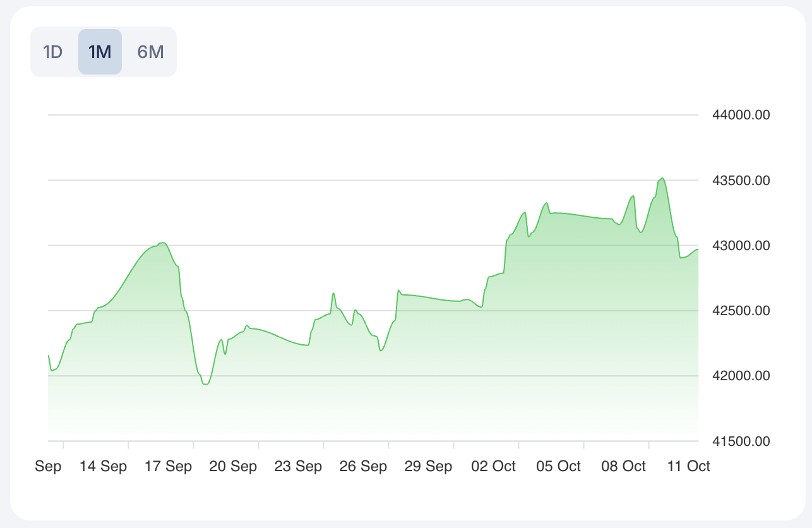Select the 11 Oct x-axis label
Image resolution: width=812 pixels, height=528 pixels.
pos(688,467)
